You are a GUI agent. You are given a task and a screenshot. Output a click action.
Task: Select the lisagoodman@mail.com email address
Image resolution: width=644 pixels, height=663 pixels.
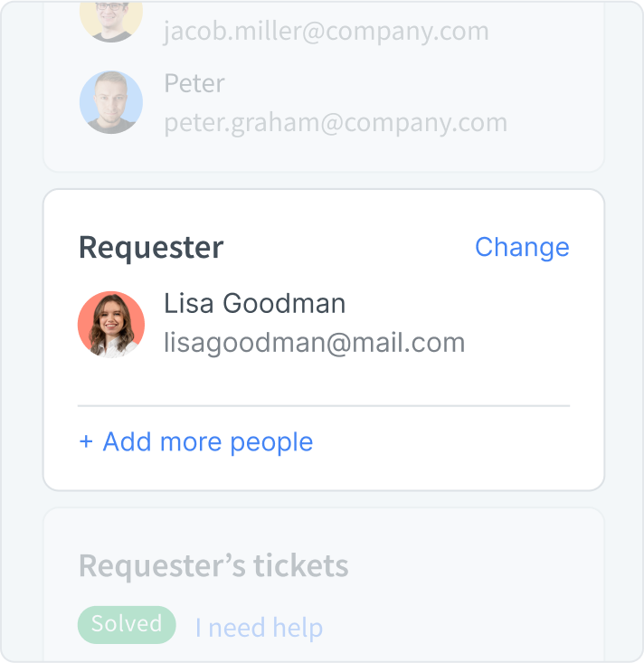[314, 343]
